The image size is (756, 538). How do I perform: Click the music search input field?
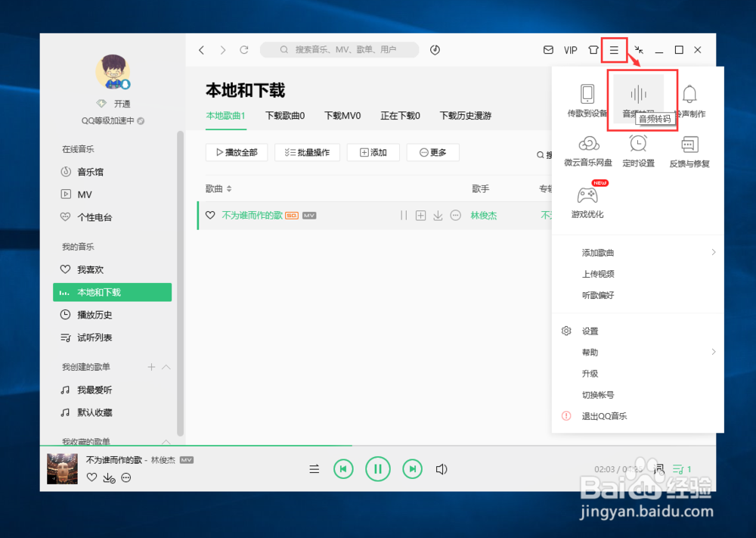(x=339, y=50)
